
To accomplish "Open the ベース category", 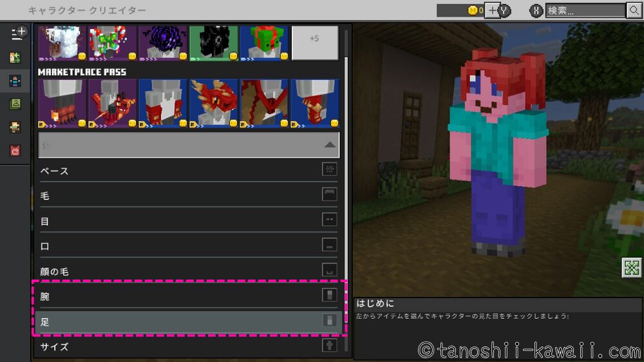I will [x=189, y=171].
